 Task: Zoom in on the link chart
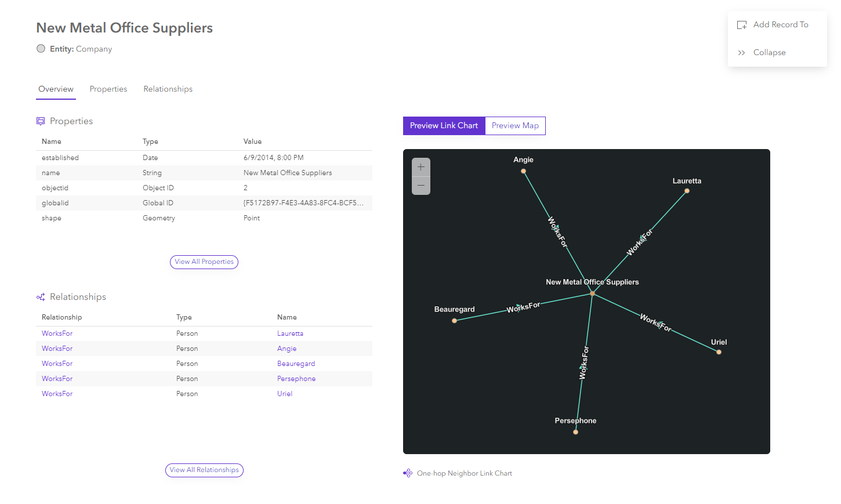click(x=420, y=166)
